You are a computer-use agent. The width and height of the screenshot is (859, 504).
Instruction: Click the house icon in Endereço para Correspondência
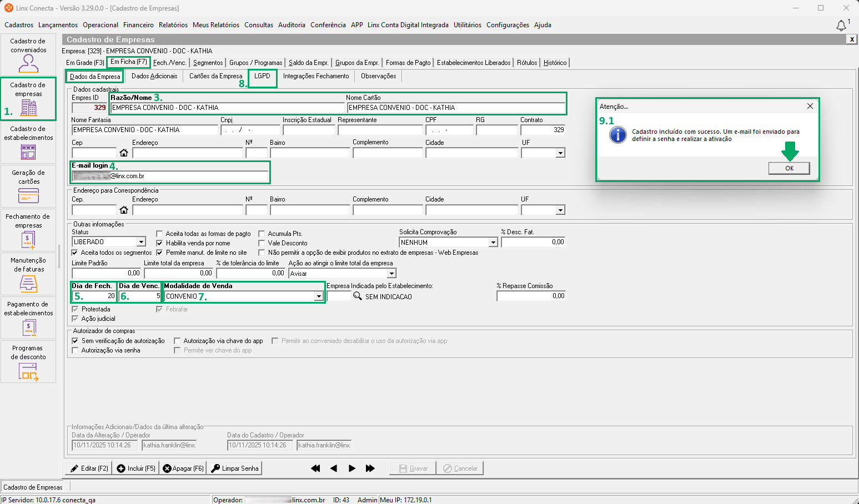click(x=124, y=210)
